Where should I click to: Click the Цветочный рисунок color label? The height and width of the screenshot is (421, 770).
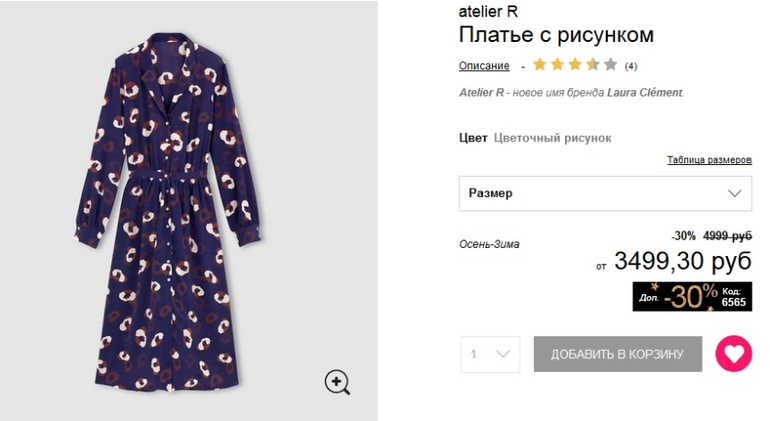click(x=552, y=138)
